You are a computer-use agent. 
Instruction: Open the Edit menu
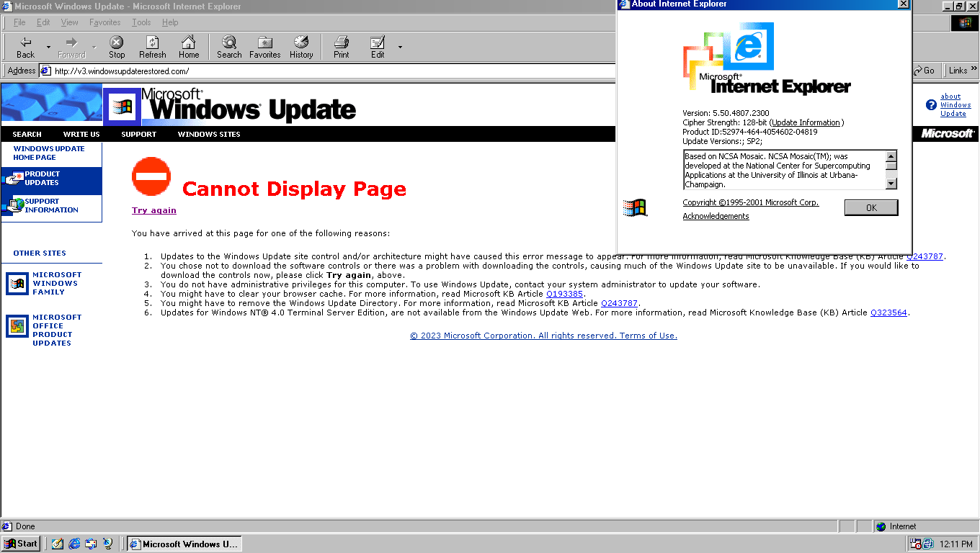[43, 22]
